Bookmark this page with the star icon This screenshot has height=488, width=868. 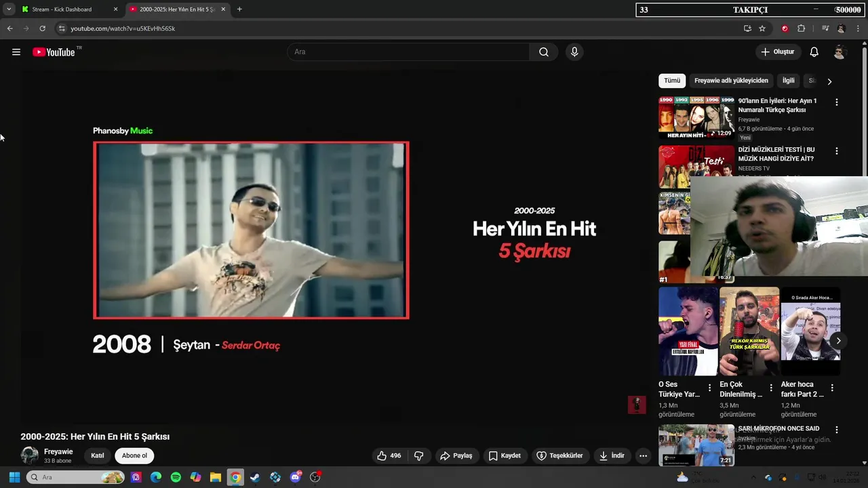pyautogui.click(x=762, y=28)
